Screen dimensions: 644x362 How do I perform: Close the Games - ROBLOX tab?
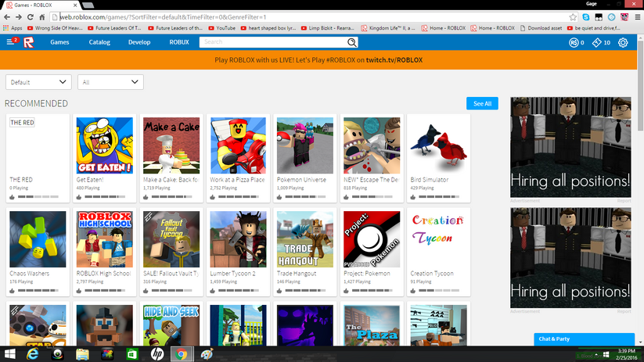75,5
